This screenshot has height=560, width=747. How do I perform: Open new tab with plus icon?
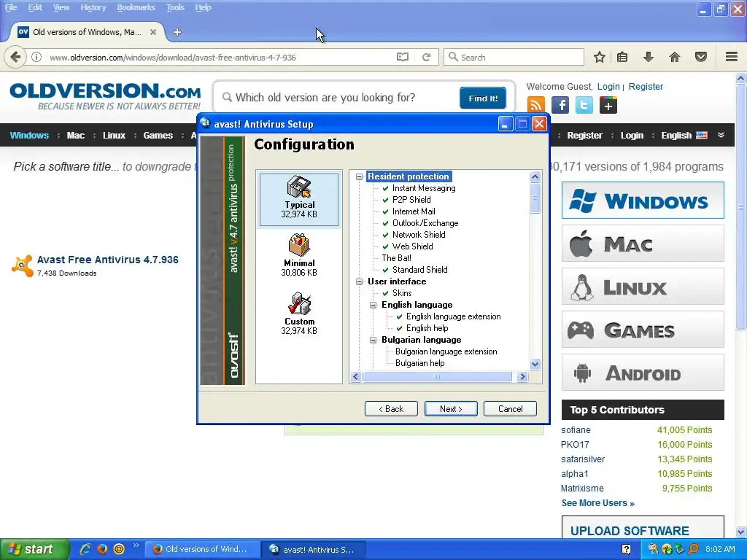177,32
